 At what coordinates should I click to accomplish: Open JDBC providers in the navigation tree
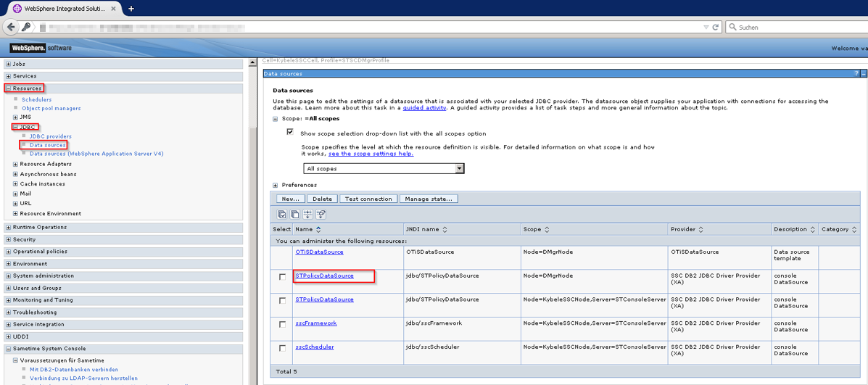point(50,136)
